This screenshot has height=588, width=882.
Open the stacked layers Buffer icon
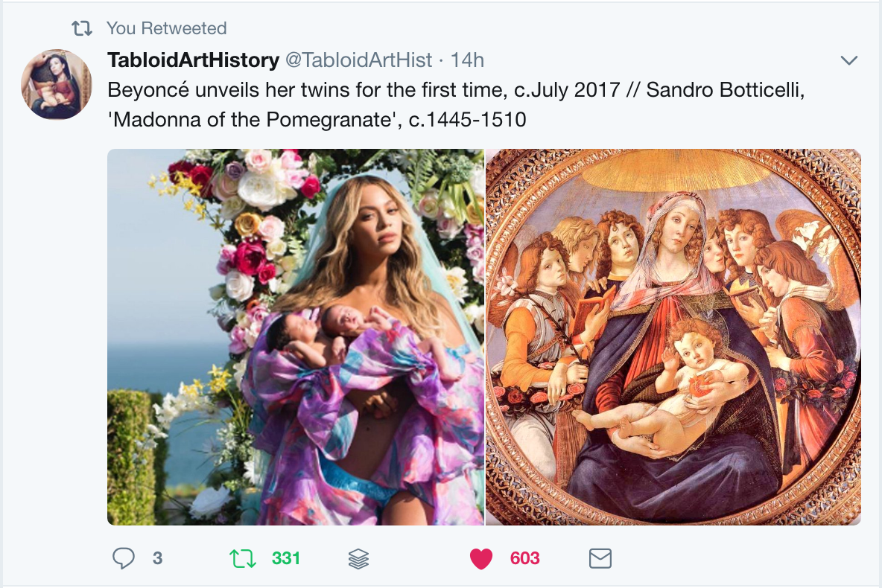[358, 559]
